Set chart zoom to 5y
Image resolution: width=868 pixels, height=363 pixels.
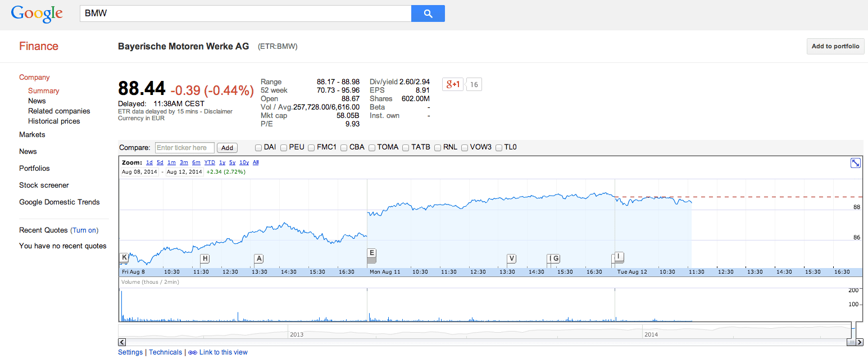pos(232,162)
